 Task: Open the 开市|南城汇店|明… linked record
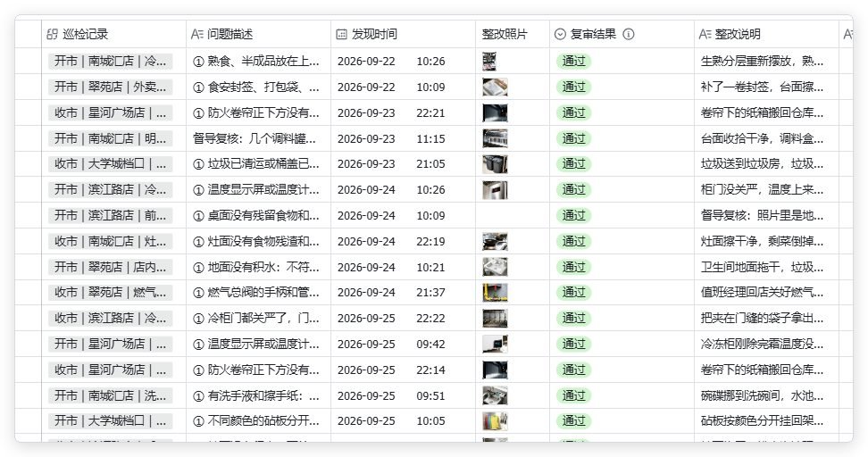tap(110, 138)
